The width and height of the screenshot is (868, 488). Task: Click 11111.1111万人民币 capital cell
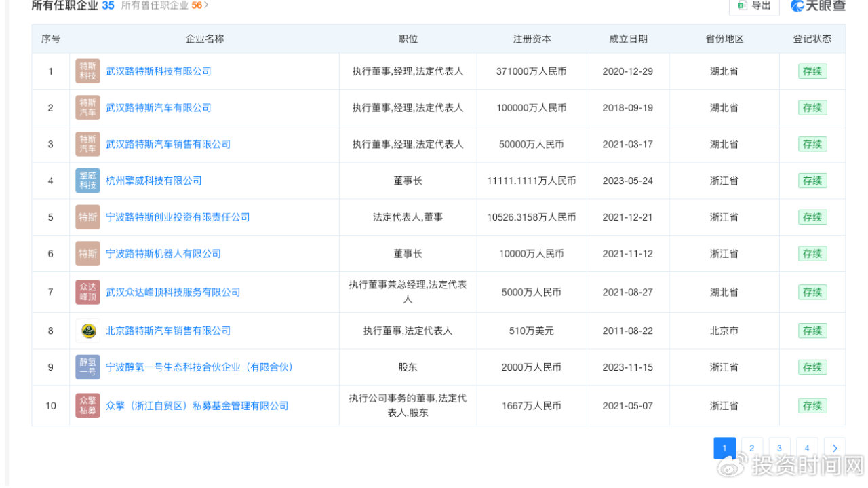tap(532, 181)
